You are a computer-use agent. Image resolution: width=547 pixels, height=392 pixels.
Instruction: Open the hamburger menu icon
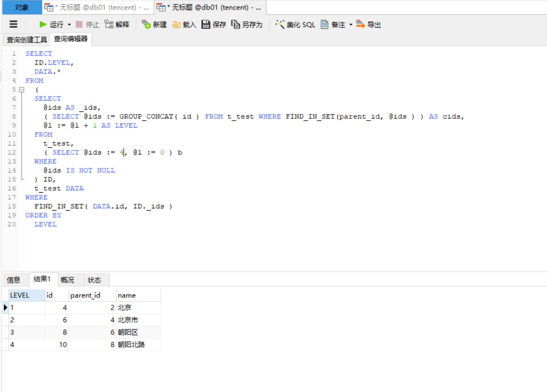tap(13, 24)
